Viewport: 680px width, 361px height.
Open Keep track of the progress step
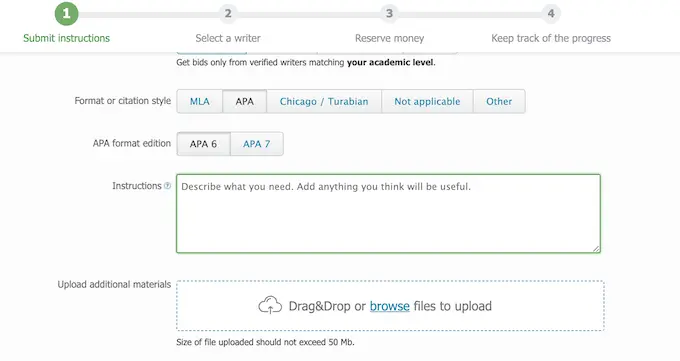coord(551,38)
